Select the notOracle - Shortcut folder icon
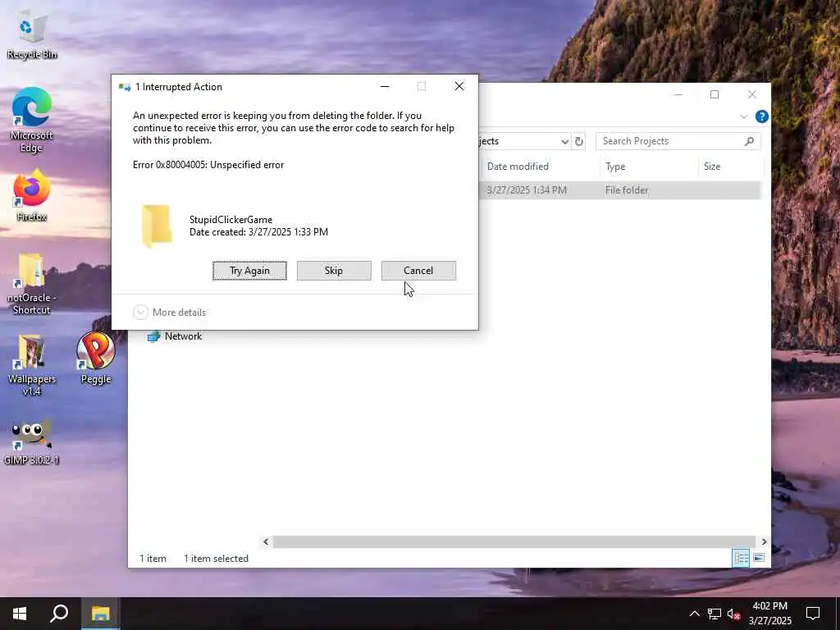This screenshot has width=840, height=630. click(32, 283)
